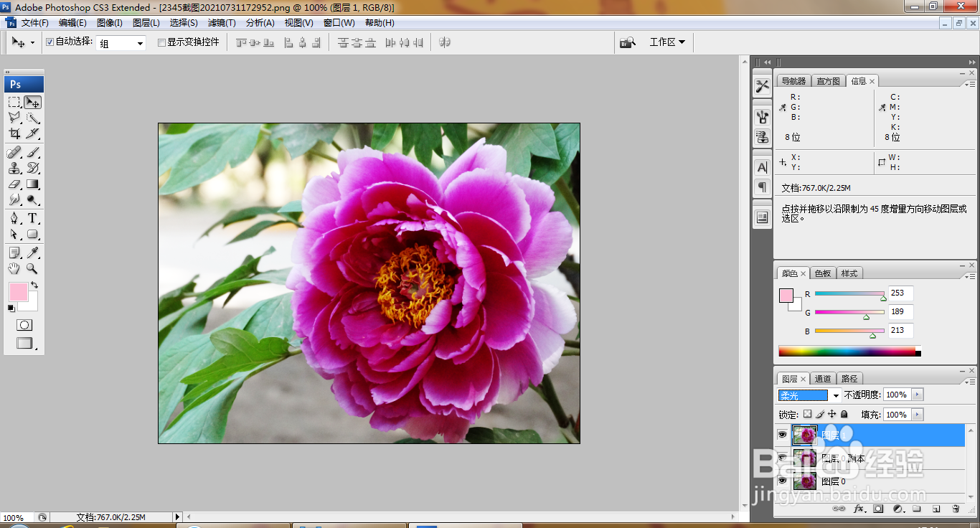Select the Rounded Rectangle shape tool

pyautogui.click(x=32, y=234)
